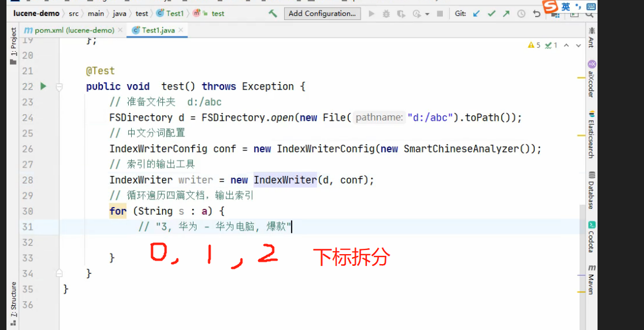The image size is (644, 330).
Task: Click the Build project hammer icon
Action: pos(273,14)
